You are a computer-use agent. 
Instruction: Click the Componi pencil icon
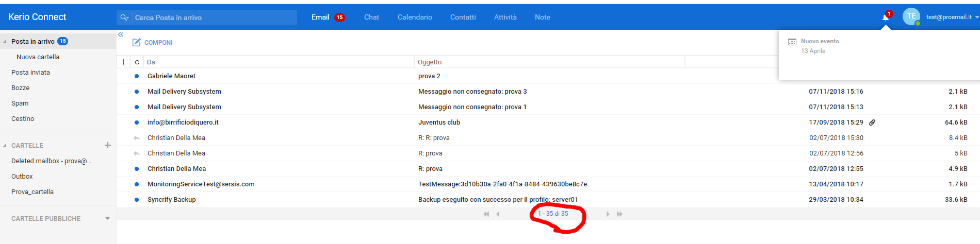click(136, 43)
